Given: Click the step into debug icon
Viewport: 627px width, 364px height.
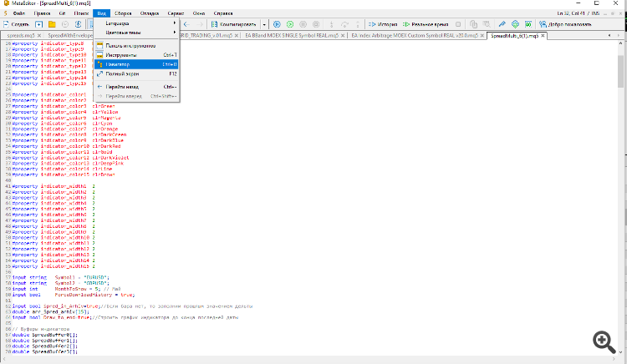Looking at the screenshot, I should click(x=331, y=24).
